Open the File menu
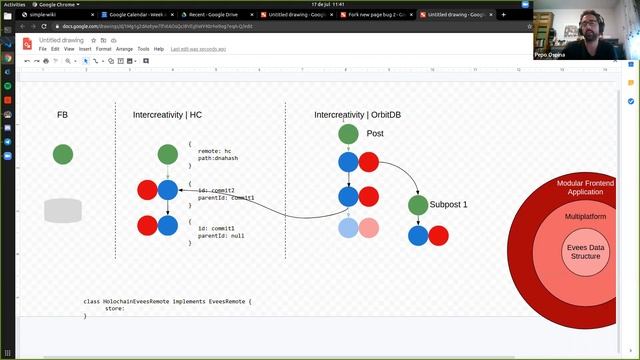The image size is (640, 360). click(42, 49)
